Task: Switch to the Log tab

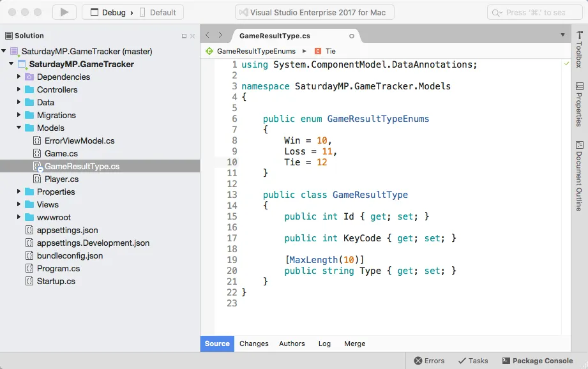Action: 324,343
